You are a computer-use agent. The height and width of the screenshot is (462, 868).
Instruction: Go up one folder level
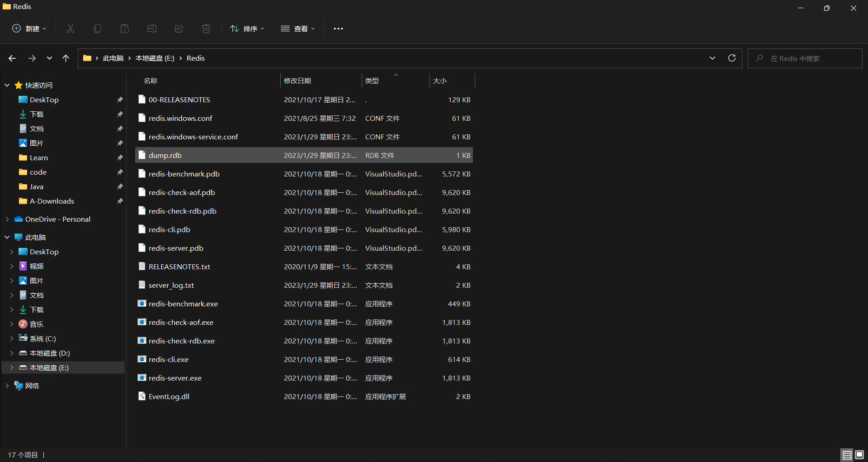(66, 58)
